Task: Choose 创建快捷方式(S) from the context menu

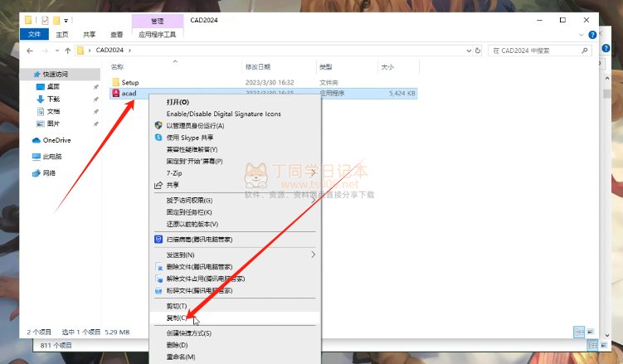Action: coord(236,333)
